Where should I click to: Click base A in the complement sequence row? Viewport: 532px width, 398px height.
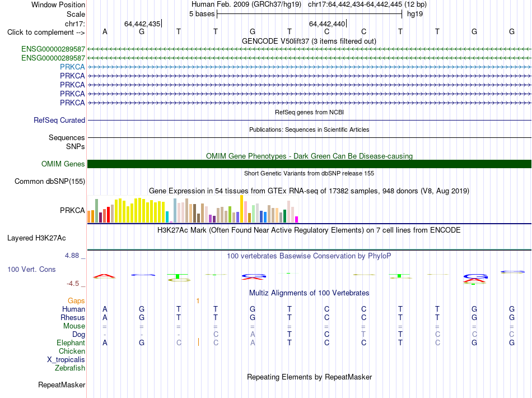click(105, 31)
